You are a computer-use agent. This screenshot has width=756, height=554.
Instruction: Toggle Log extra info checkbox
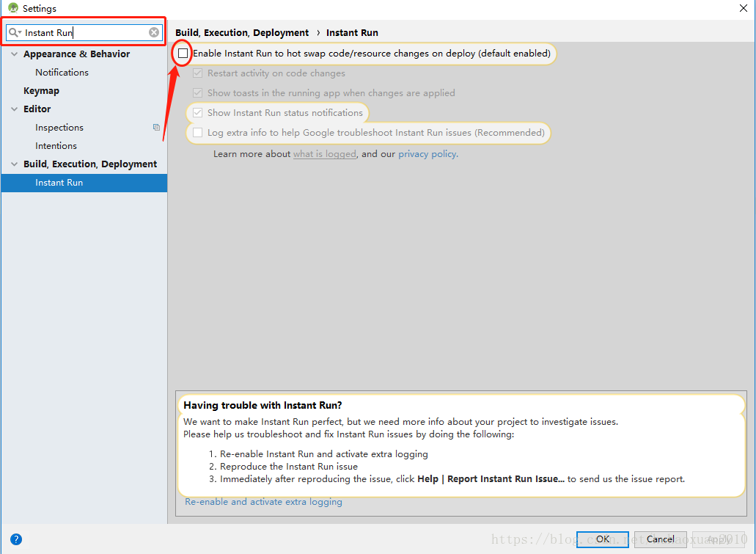click(x=198, y=132)
